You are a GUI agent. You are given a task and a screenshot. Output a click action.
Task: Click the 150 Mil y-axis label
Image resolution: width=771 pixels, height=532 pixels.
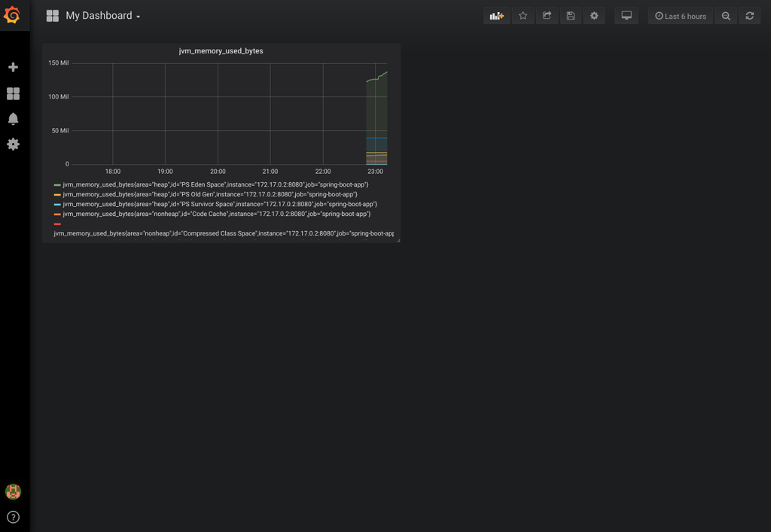point(59,63)
